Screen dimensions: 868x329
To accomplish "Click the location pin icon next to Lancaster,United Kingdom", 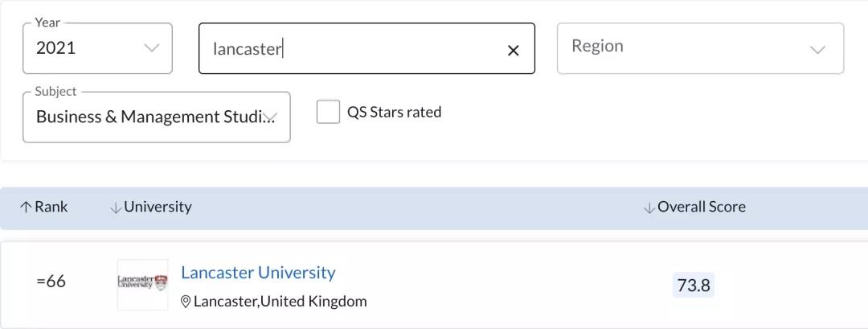I will pyautogui.click(x=186, y=302).
